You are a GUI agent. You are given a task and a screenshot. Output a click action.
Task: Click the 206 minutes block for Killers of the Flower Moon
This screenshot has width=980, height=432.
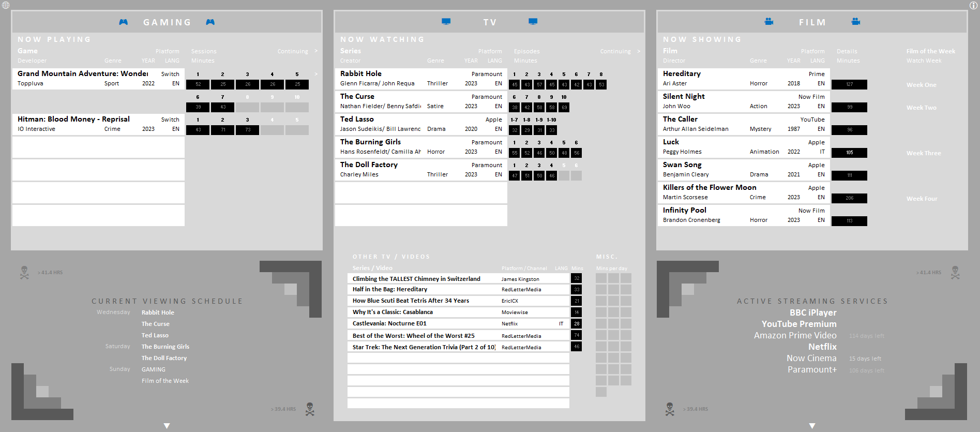(849, 198)
